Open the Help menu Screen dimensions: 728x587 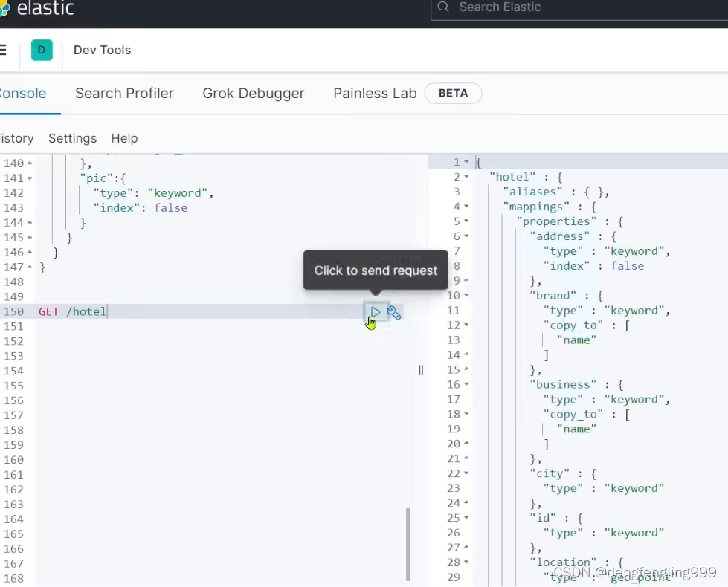click(124, 138)
